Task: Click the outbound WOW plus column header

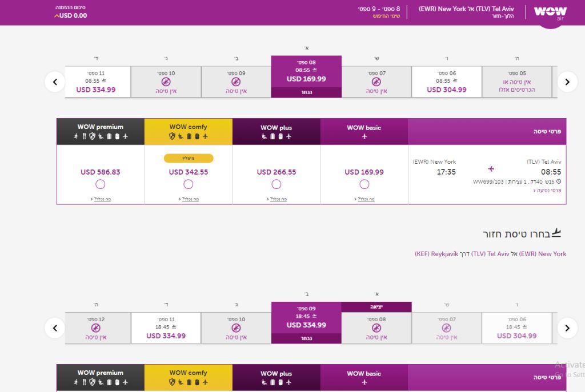Action: [277, 132]
